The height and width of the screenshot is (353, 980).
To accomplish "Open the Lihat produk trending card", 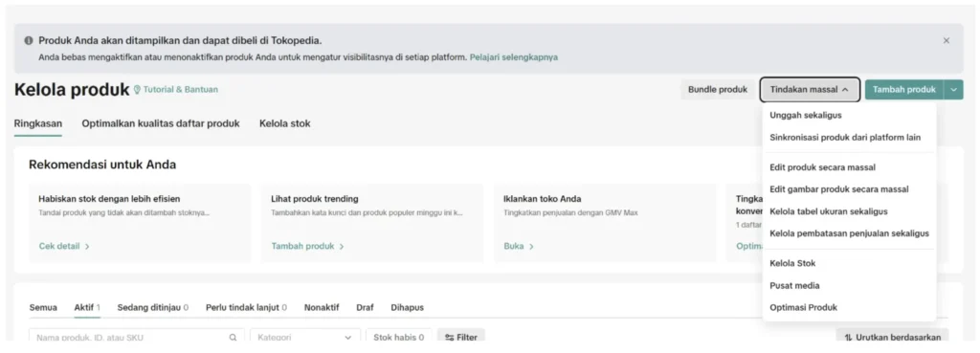I will click(372, 223).
